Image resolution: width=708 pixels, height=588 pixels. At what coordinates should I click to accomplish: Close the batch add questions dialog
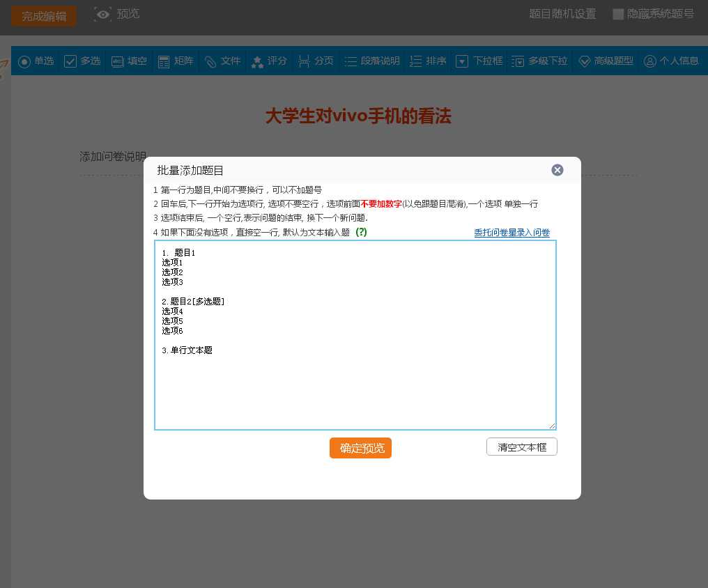pos(557,170)
